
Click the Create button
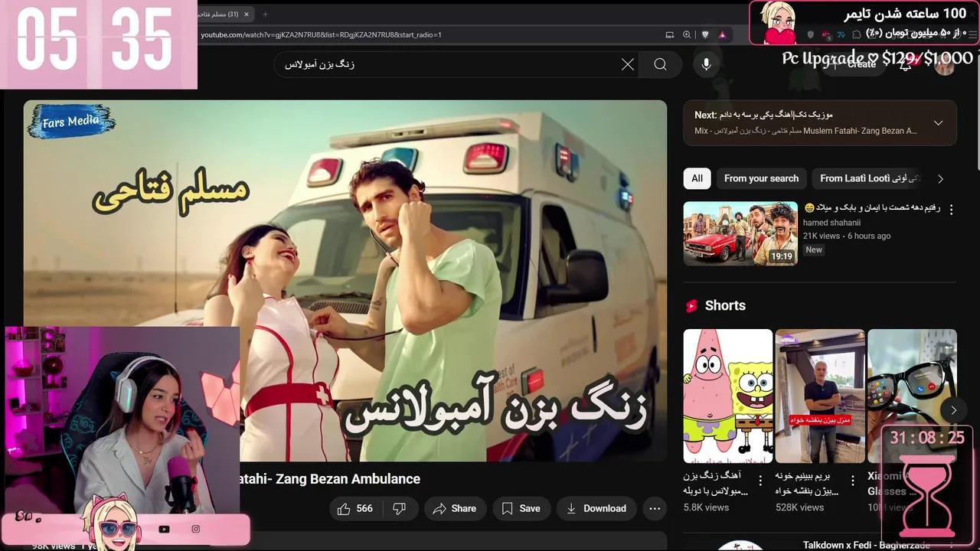(854, 64)
